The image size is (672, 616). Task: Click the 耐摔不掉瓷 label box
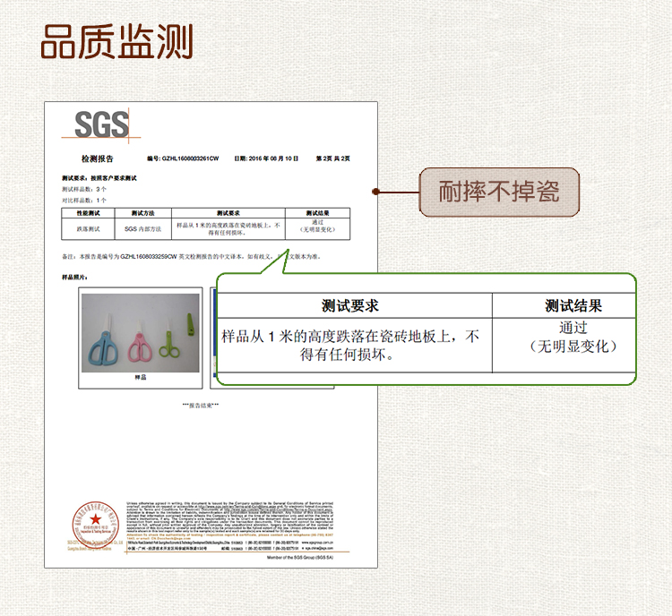(x=499, y=192)
